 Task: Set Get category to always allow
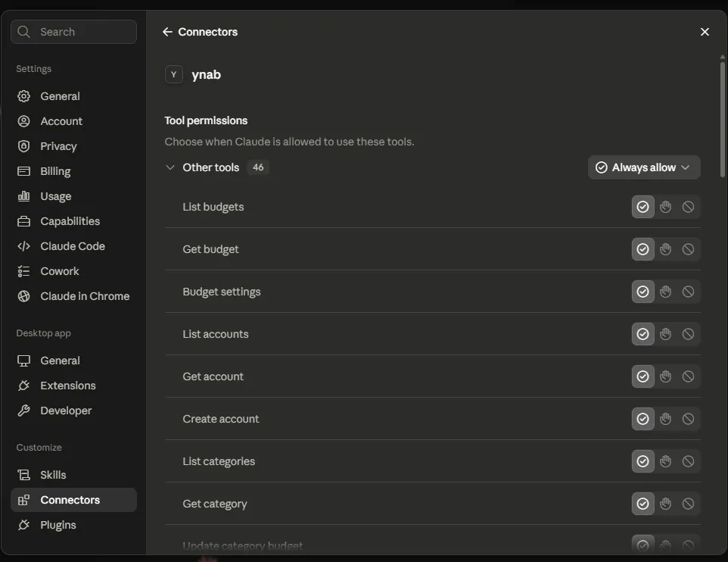coord(642,504)
